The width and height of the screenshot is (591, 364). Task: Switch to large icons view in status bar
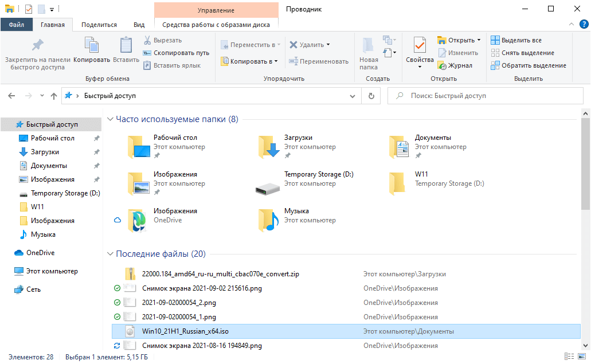[x=582, y=357]
